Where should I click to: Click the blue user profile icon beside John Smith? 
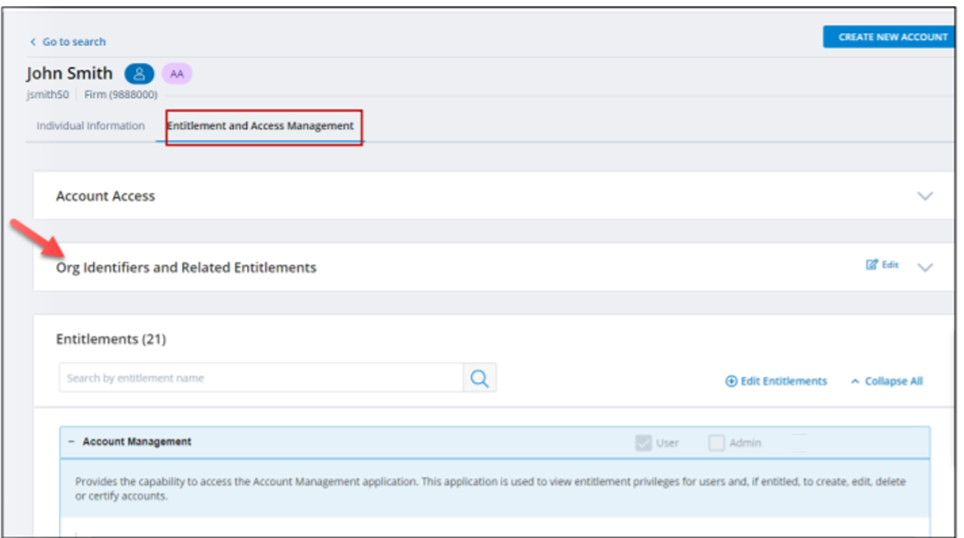139,74
